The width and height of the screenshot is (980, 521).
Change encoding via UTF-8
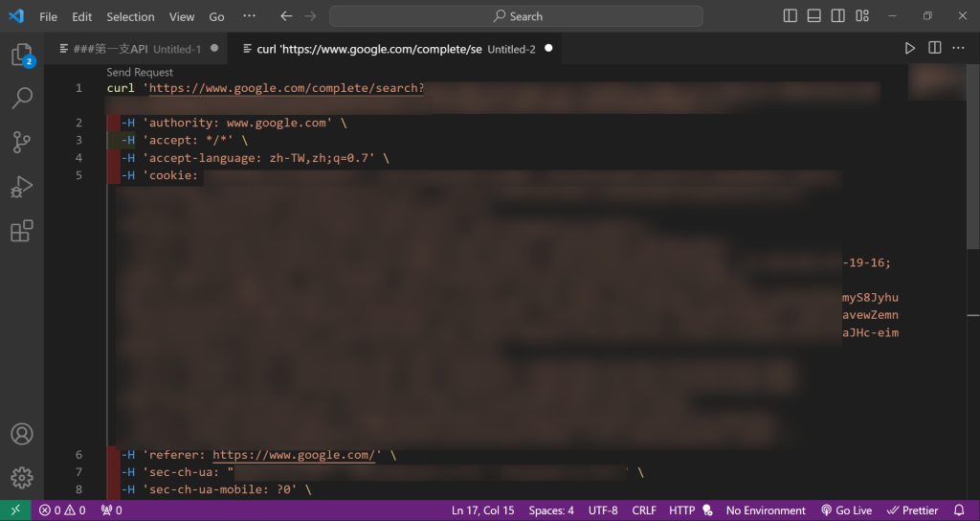coord(603,510)
